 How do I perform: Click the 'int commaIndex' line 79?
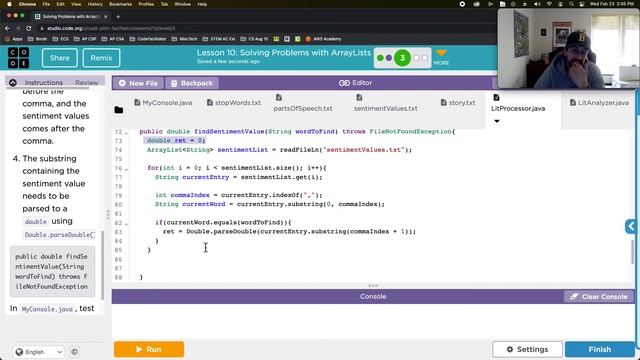pyautogui.click(x=239, y=195)
